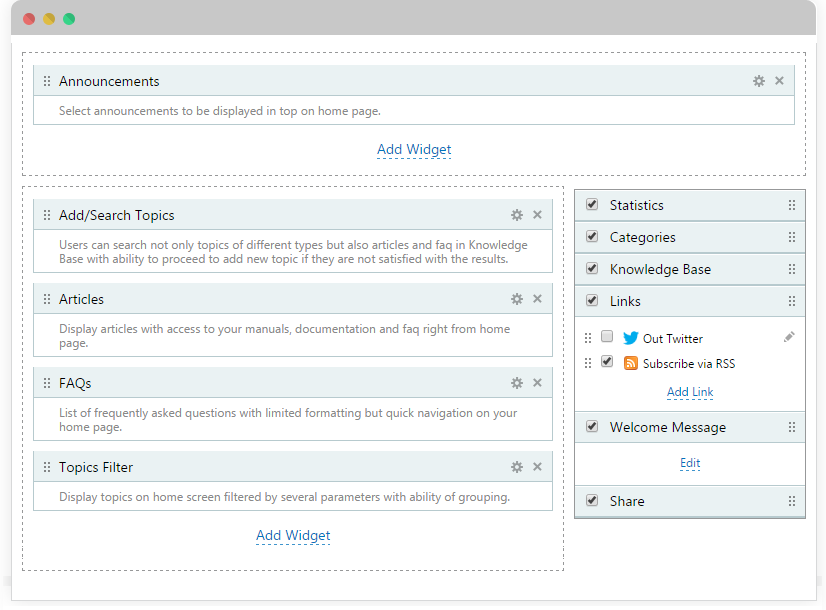
Task: Enable the Out Twitter link checkbox
Action: pos(607,337)
